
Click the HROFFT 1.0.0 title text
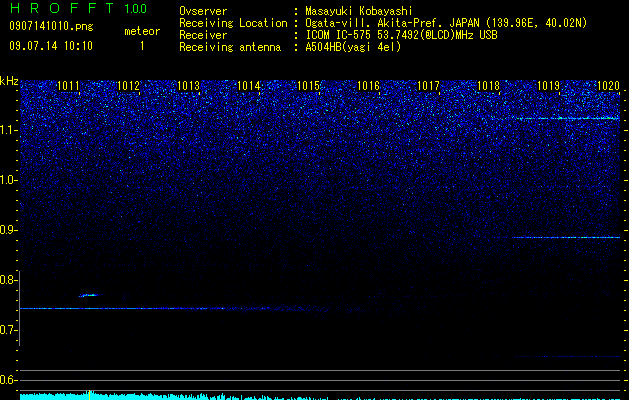79,8
